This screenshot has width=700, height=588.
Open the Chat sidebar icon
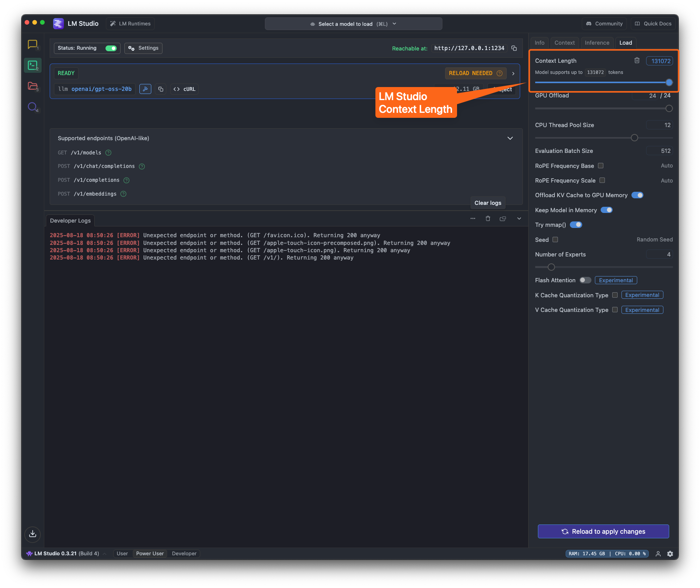coord(32,44)
